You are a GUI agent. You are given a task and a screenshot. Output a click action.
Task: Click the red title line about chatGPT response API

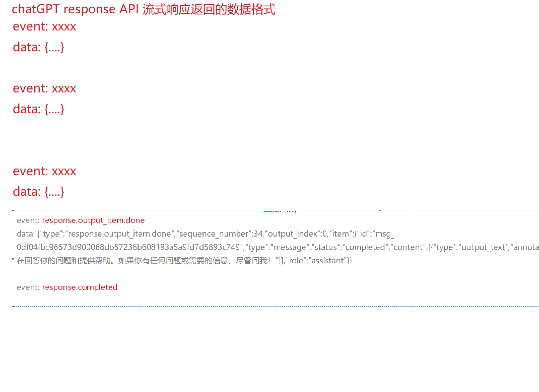144,10
